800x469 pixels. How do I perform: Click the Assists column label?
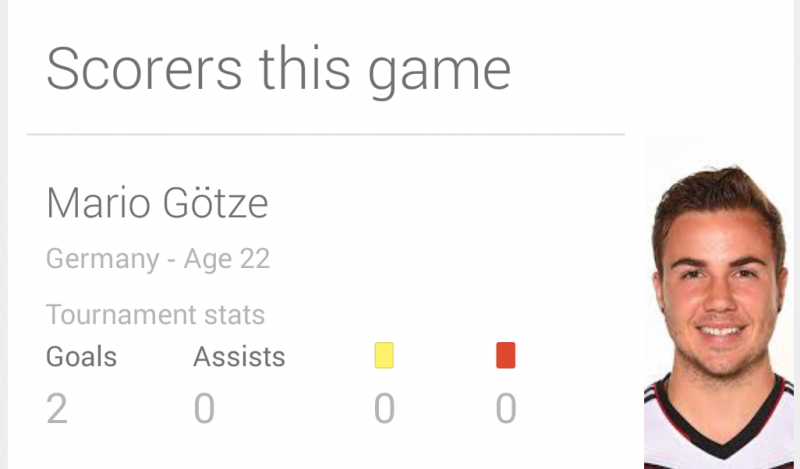pyautogui.click(x=239, y=357)
